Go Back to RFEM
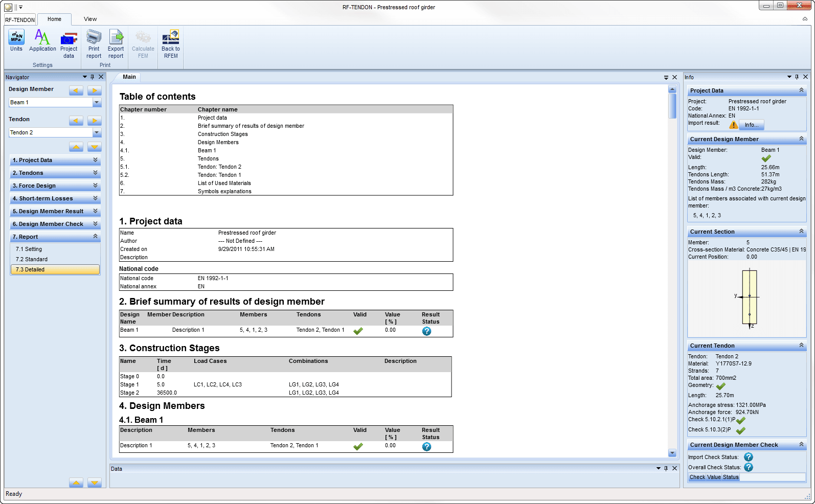815x504 pixels. tap(171, 44)
